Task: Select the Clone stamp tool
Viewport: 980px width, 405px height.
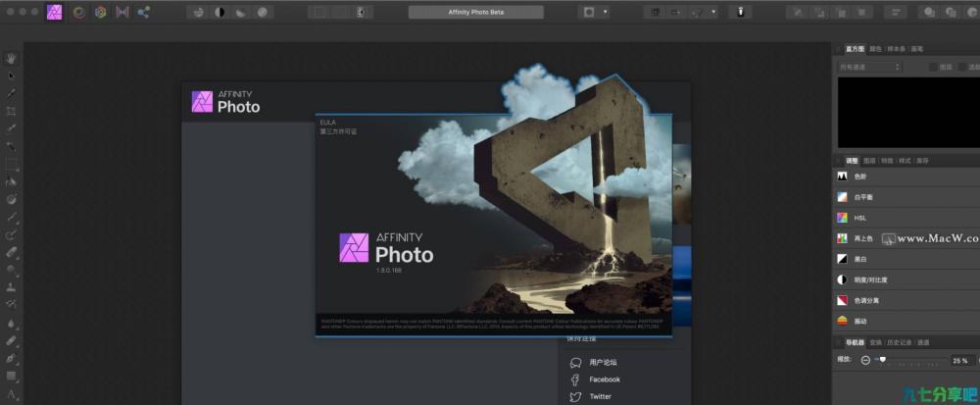Action: pyautogui.click(x=11, y=288)
